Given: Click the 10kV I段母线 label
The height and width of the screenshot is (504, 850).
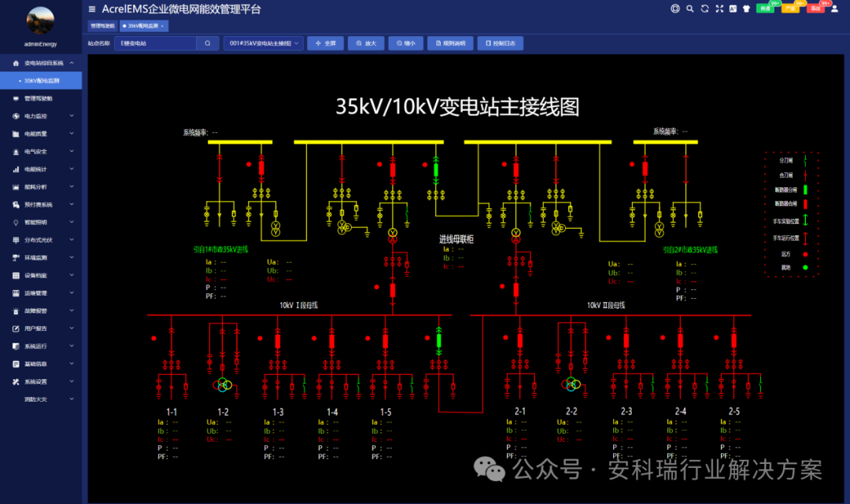Looking at the screenshot, I should (299, 305).
